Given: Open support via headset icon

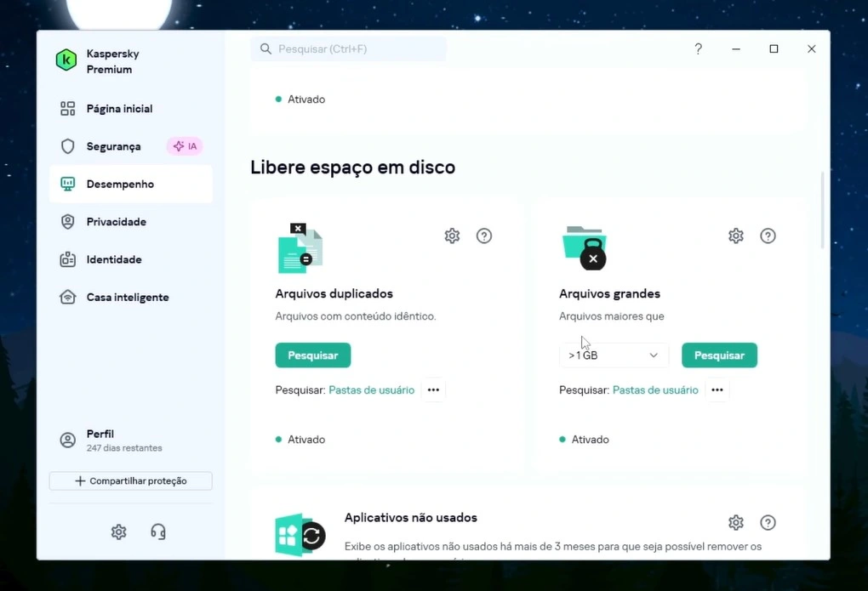Looking at the screenshot, I should coord(158,531).
